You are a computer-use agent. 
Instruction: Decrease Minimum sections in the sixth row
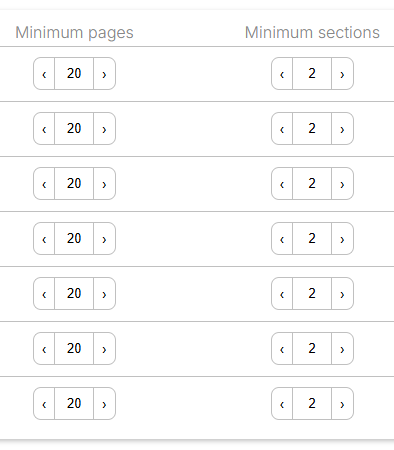click(x=282, y=349)
